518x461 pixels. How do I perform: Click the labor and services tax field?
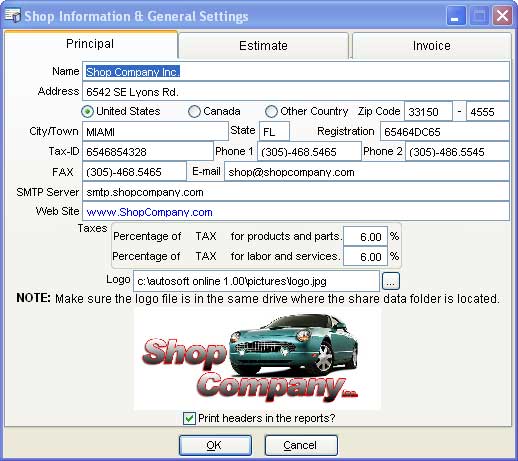366,256
